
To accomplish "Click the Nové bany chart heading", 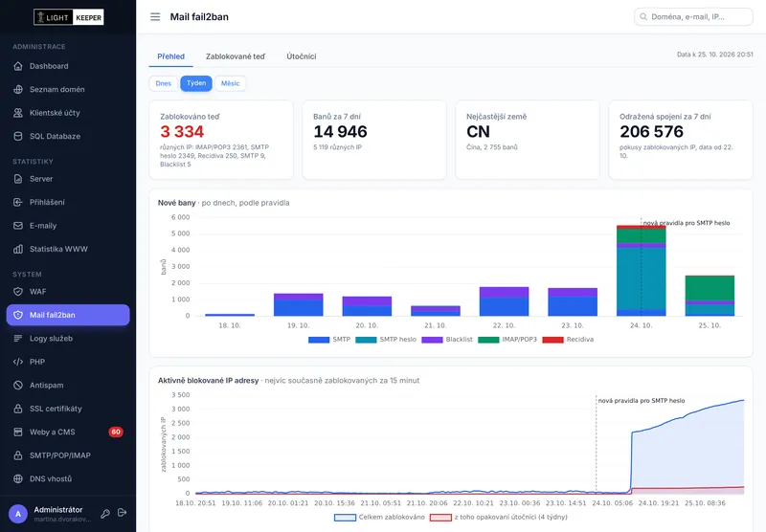I will point(176,203).
